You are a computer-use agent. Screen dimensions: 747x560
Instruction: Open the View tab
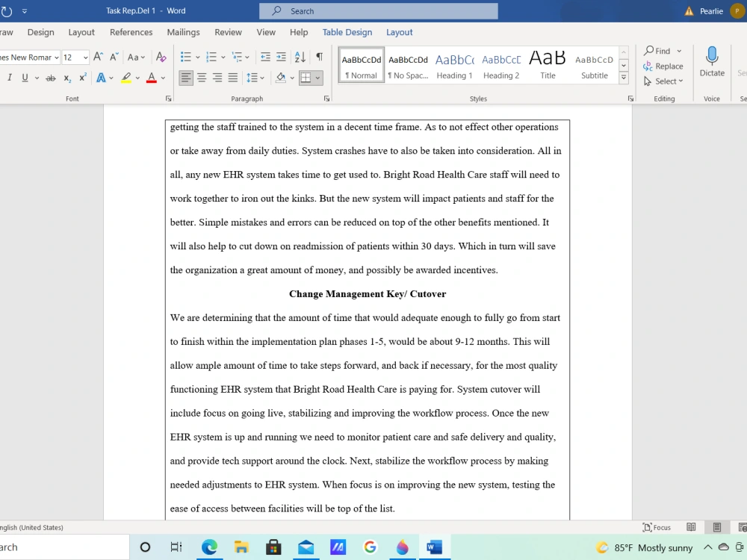266,32
